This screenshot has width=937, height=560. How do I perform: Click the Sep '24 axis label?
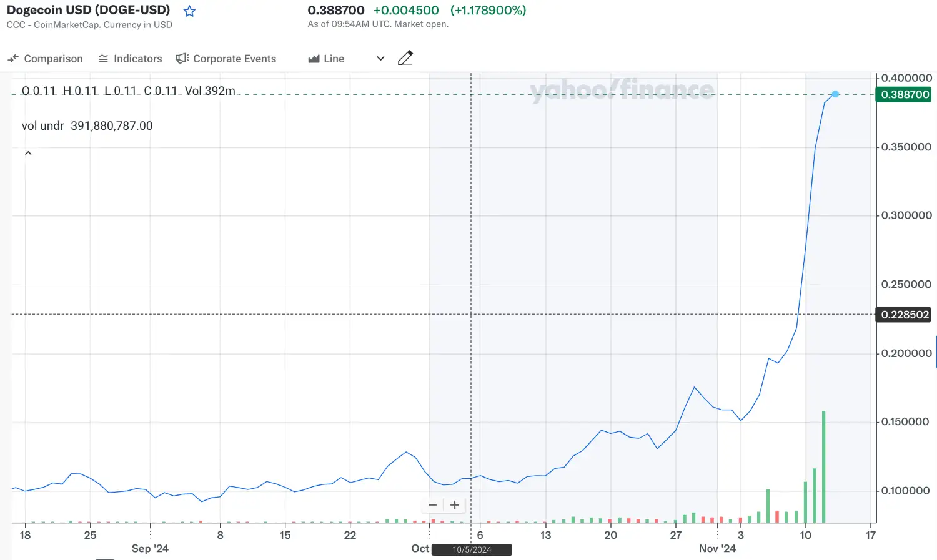[x=150, y=548]
